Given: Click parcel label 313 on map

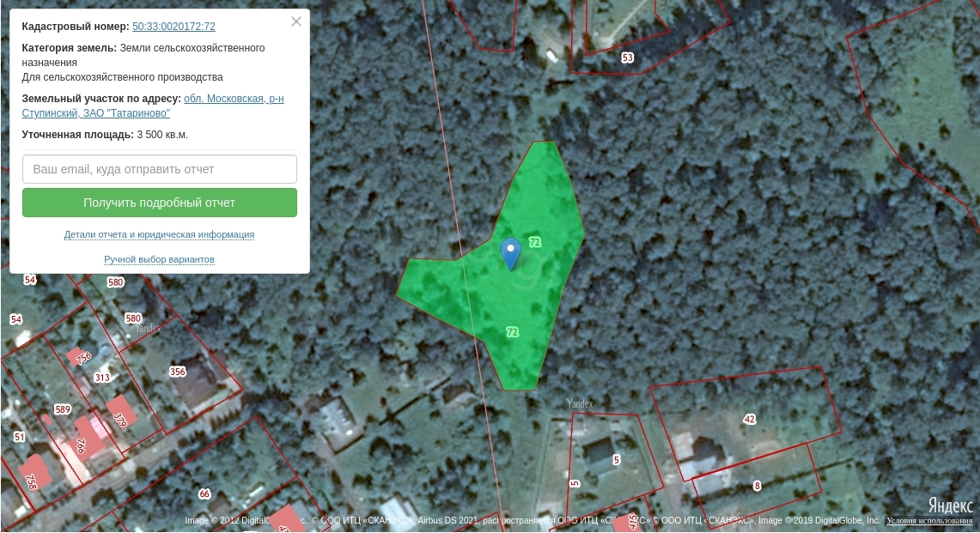Looking at the screenshot, I should click(102, 378).
